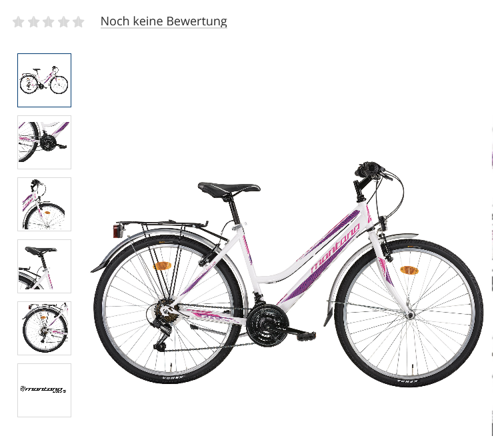504x448 pixels.
Task: Select the second rating star
Action: coord(33,22)
